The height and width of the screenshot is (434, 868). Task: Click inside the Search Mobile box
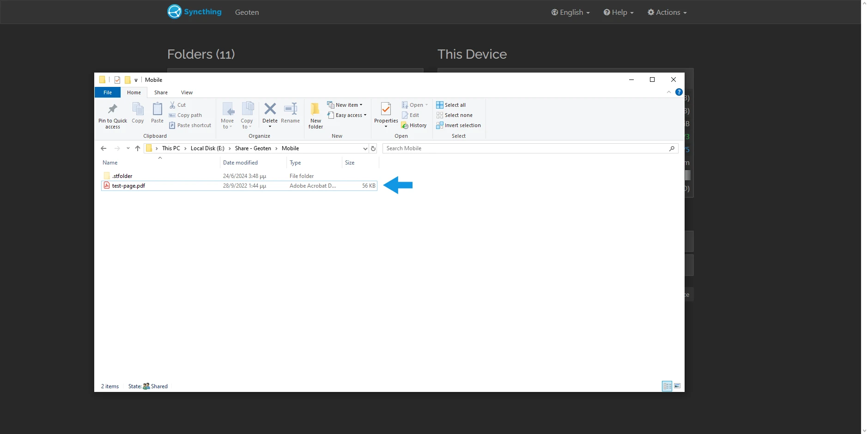pos(508,148)
